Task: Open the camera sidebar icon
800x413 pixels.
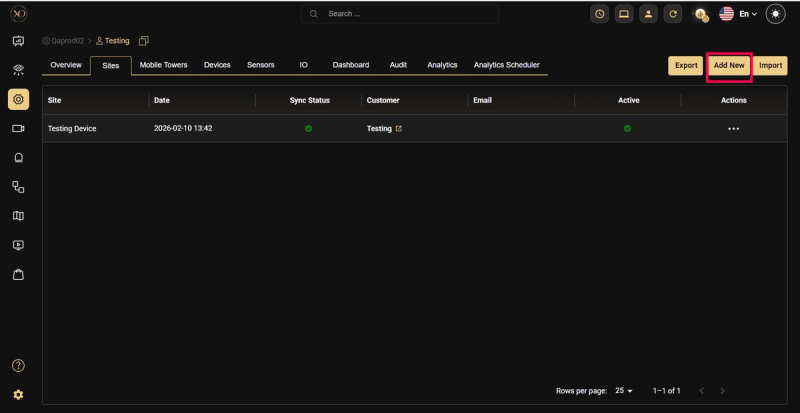Action: (18, 129)
